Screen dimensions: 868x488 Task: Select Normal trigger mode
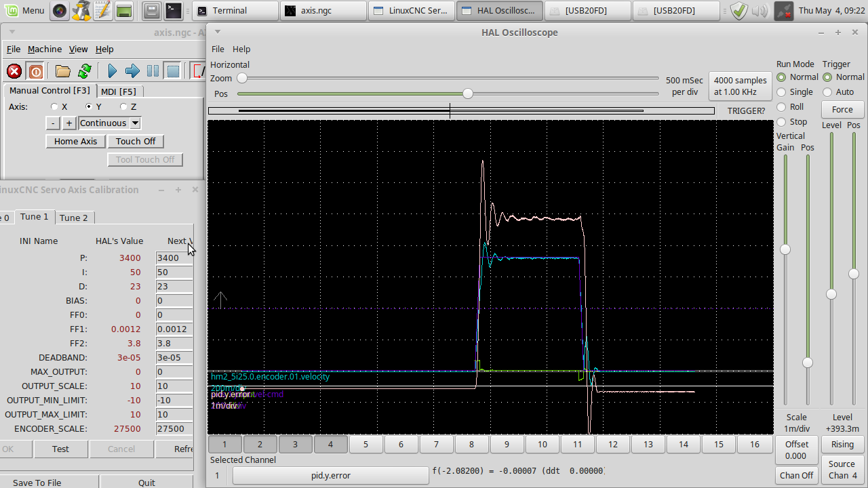click(x=844, y=77)
